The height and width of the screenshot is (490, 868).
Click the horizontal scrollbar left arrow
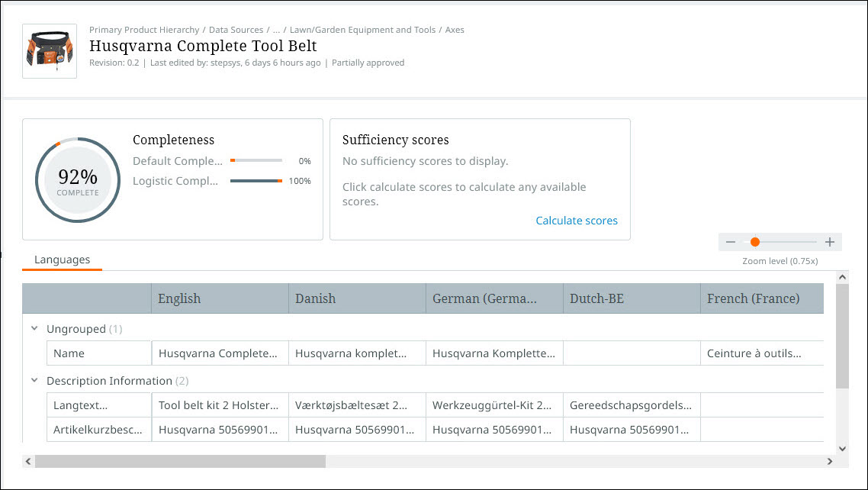pyautogui.click(x=28, y=461)
